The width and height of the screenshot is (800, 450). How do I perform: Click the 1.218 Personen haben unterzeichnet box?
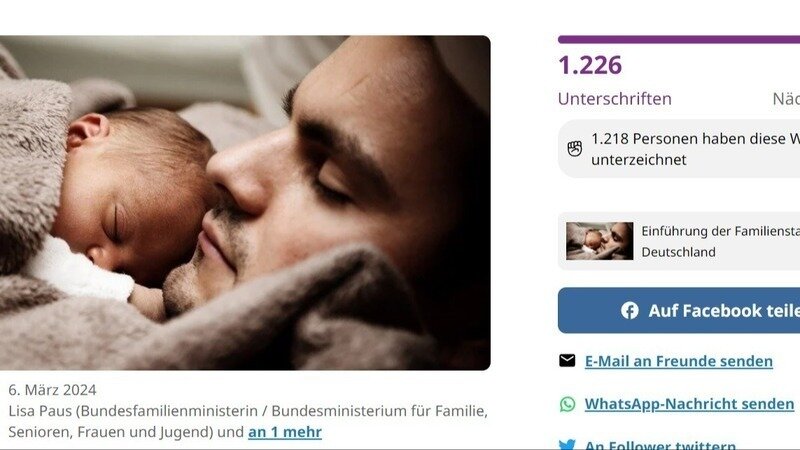point(679,148)
